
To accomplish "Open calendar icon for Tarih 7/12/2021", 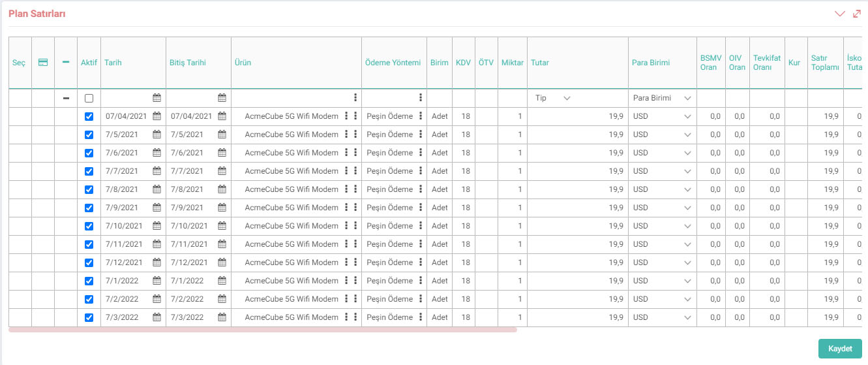I will (157, 262).
